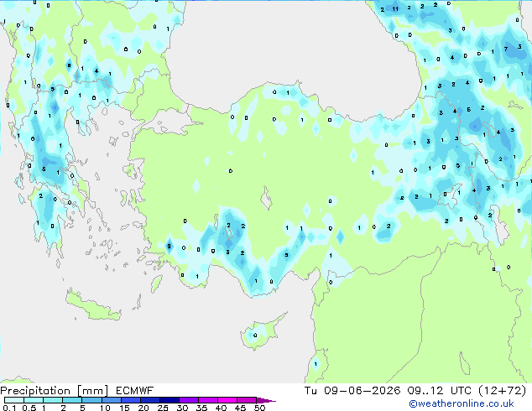
Task: Click the 10 legend scale label
Action: (x=105, y=408)
